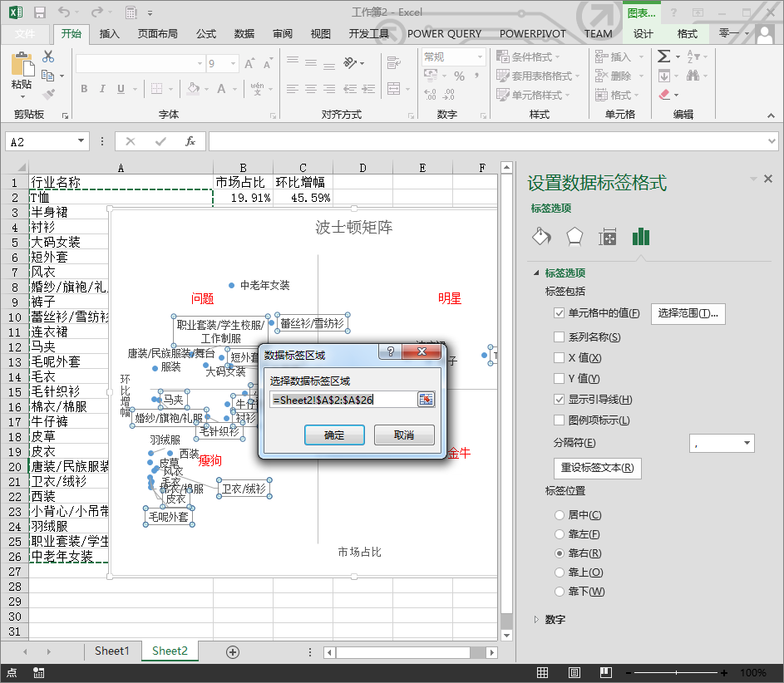Open Conditional Formatting (条件格式) dropdown
This screenshot has width=784, height=683.
(528, 57)
